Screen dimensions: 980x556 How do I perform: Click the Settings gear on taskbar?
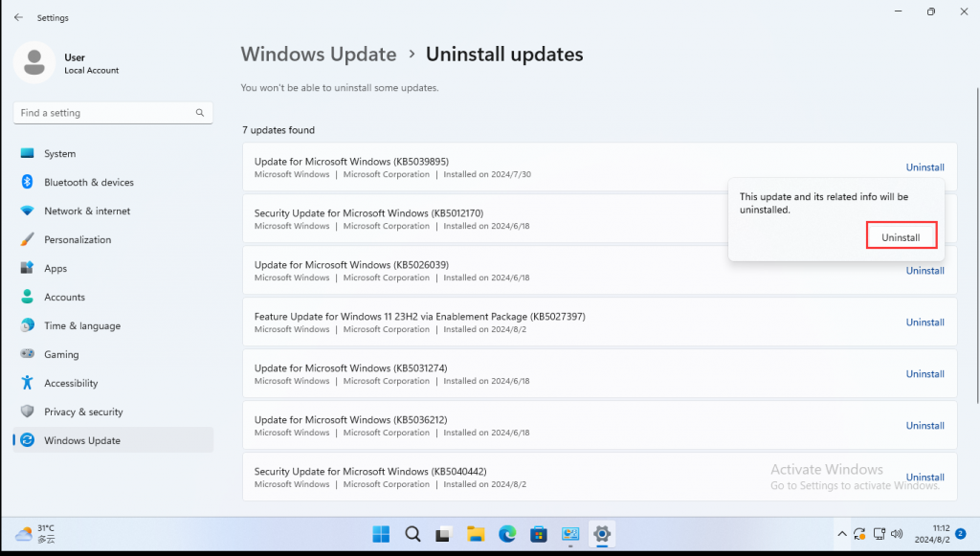coord(602,534)
